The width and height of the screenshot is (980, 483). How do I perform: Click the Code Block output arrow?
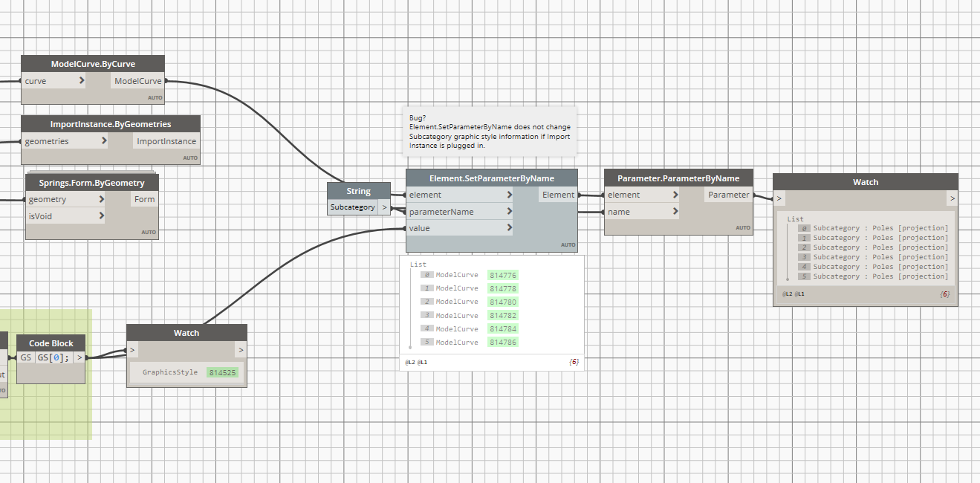click(79, 357)
